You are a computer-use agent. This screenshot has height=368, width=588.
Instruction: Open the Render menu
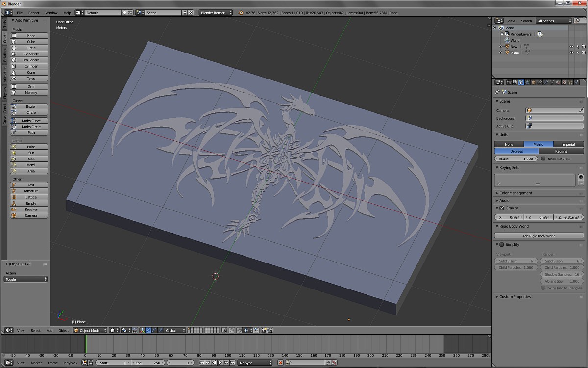[x=34, y=13]
